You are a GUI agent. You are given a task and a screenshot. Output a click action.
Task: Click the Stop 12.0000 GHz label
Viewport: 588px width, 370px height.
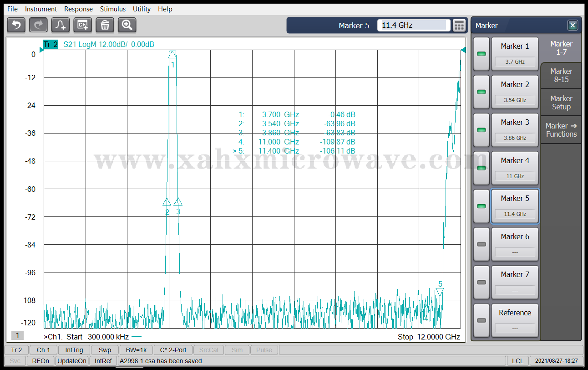[429, 337]
